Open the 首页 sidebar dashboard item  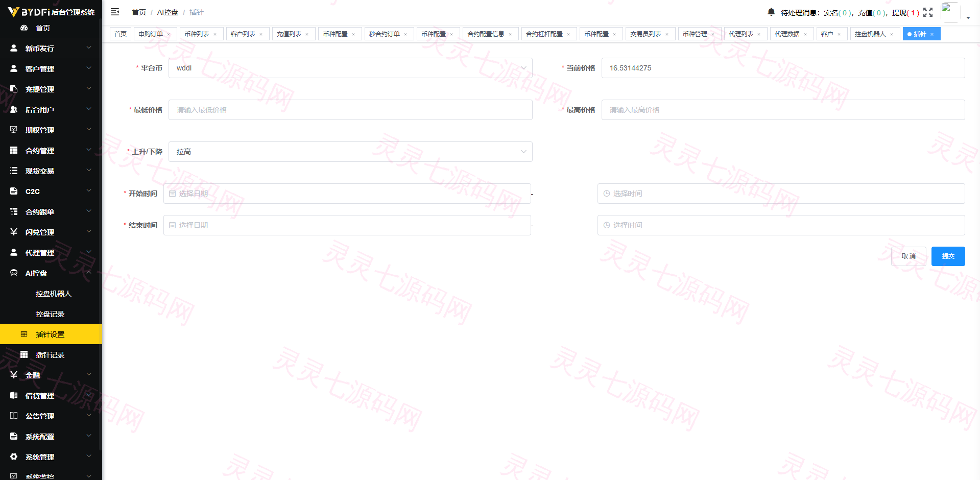[x=51, y=28]
